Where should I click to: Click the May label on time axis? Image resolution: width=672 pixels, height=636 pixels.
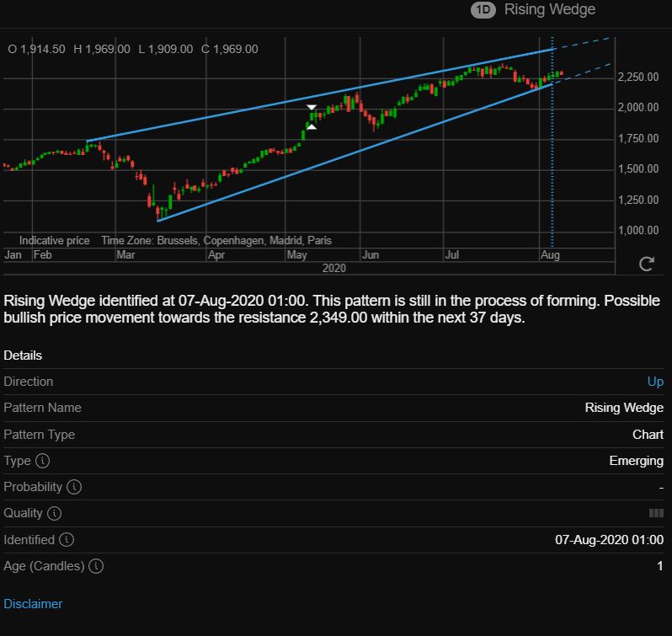pos(297,255)
